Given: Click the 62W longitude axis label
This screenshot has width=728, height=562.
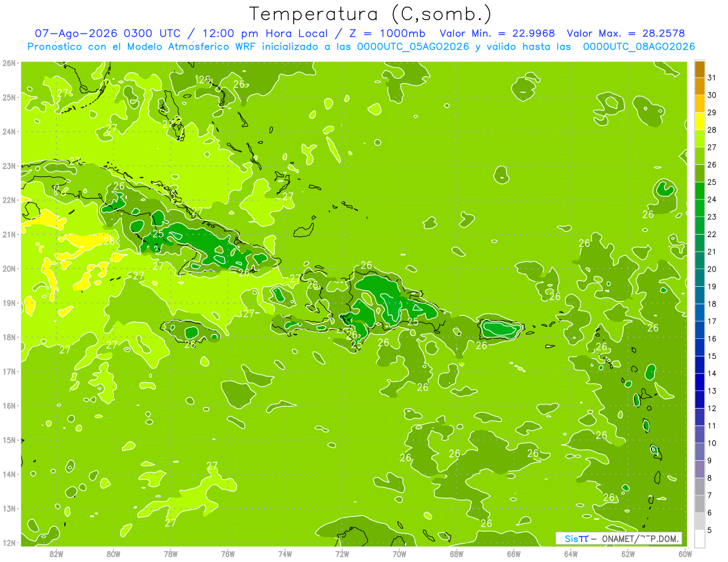Looking at the screenshot, I should tap(628, 553).
